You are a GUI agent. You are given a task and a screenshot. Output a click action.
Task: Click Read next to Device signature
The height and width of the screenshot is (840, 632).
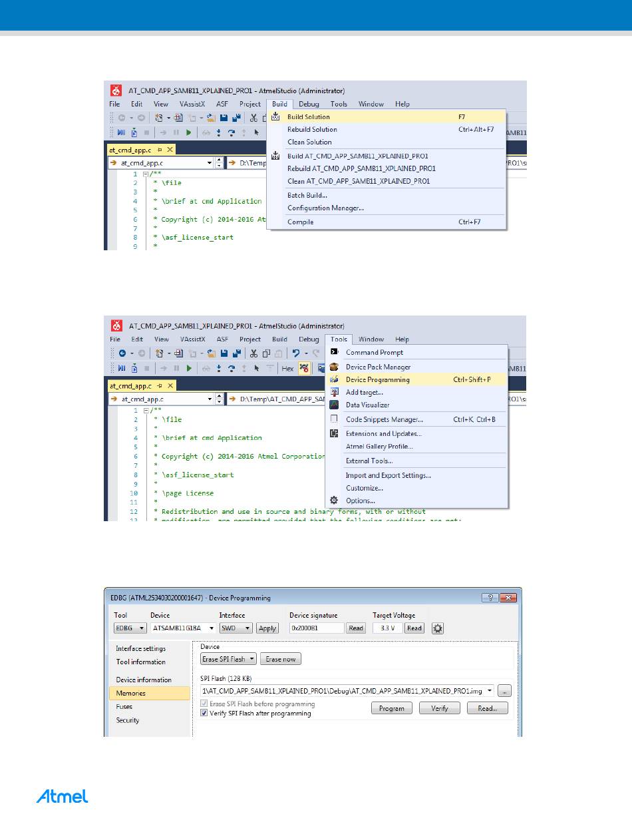(x=356, y=628)
